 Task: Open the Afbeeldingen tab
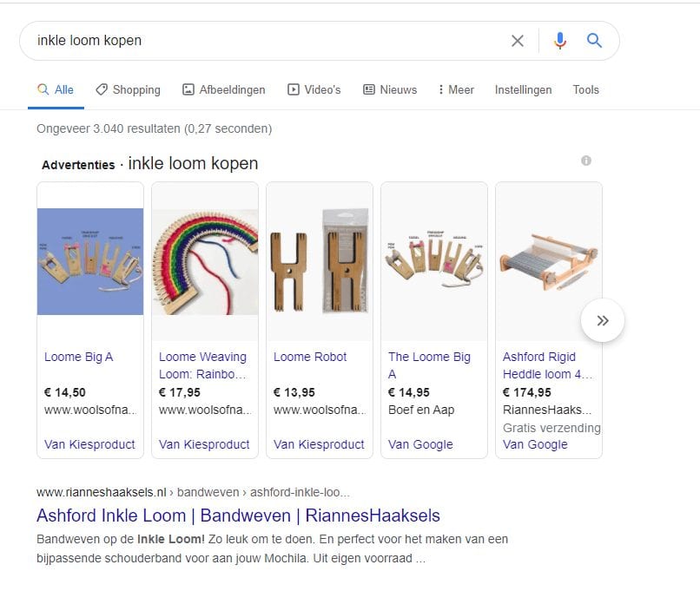pyautogui.click(x=224, y=89)
